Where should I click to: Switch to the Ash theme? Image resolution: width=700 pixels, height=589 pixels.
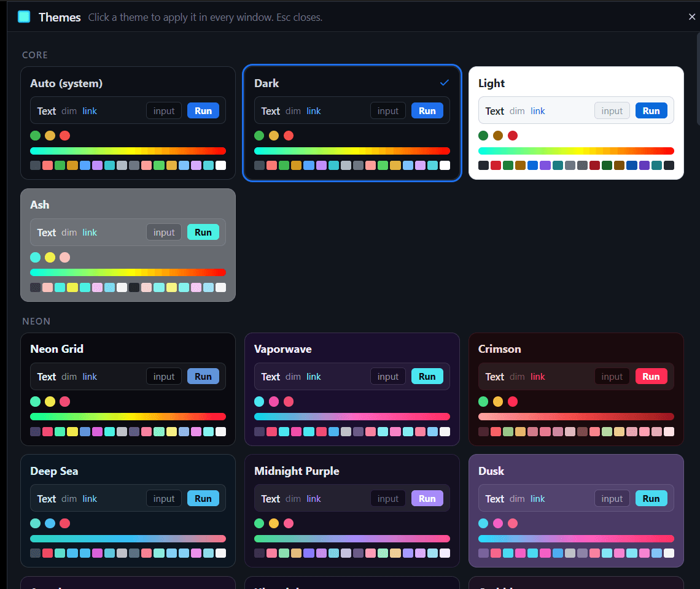(128, 245)
